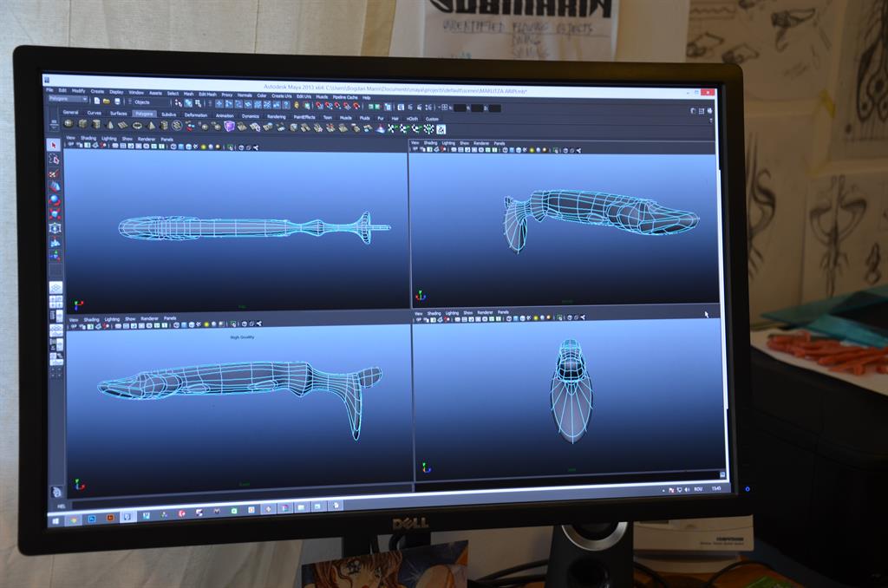Toggle use all lights in upper-left viewport toolbar
The image size is (888, 588).
click(203, 147)
